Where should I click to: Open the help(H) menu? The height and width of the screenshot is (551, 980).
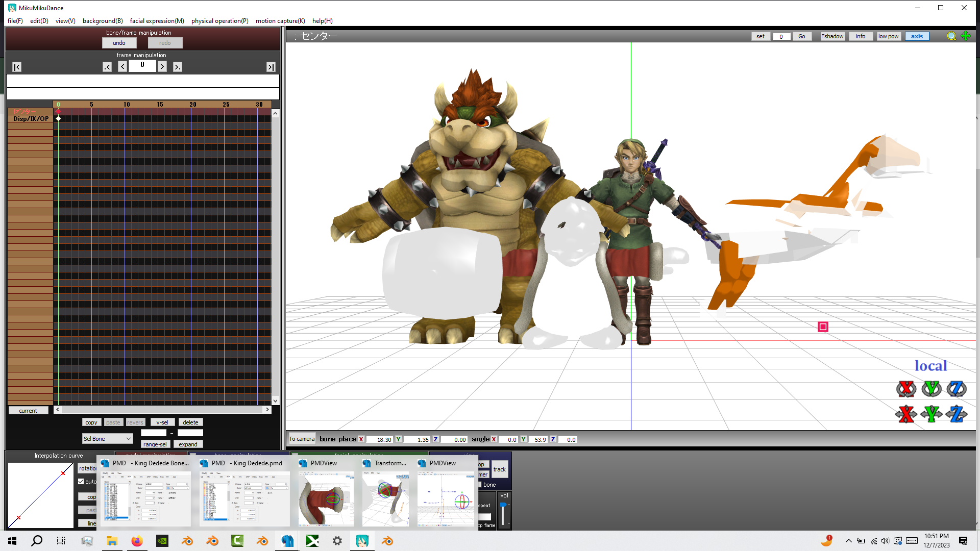coord(323,21)
